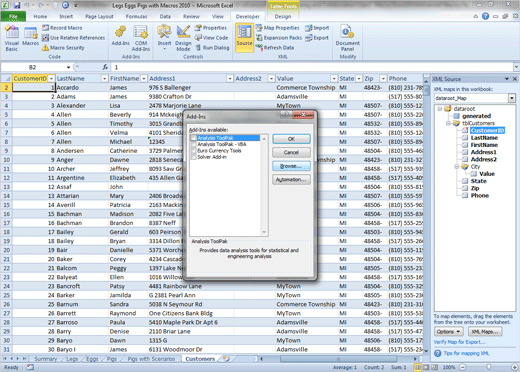
Task: Toggle Design Mode
Action: pos(183,38)
